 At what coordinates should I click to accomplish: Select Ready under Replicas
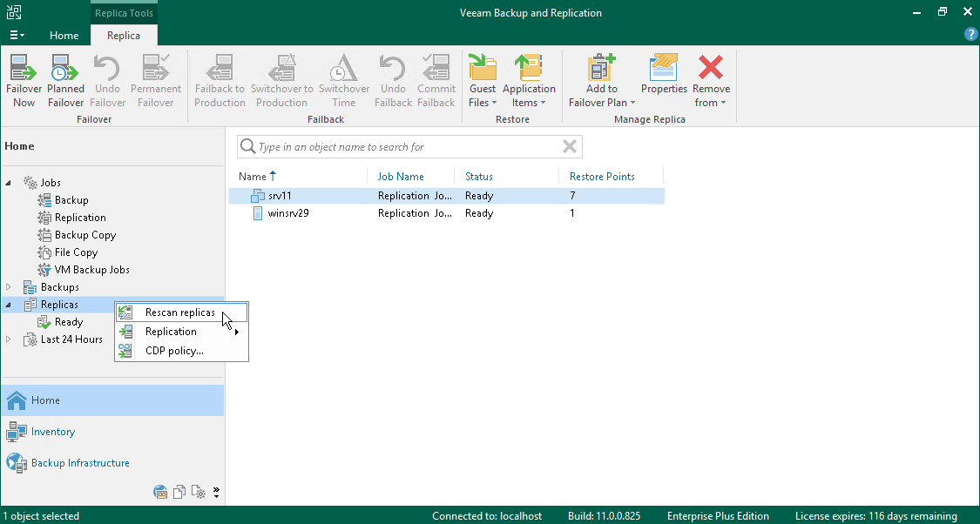tap(69, 322)
